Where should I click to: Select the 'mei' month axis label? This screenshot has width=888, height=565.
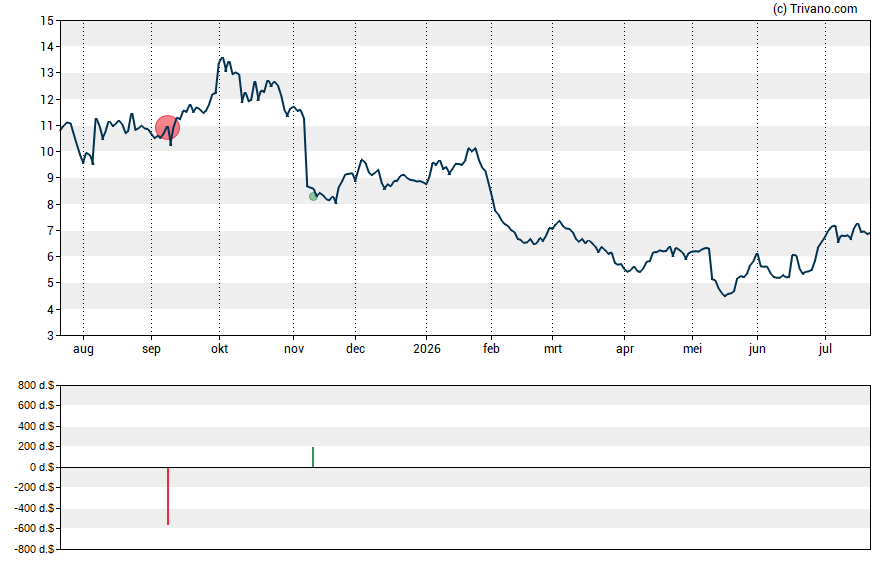click(x=693, y=349)
